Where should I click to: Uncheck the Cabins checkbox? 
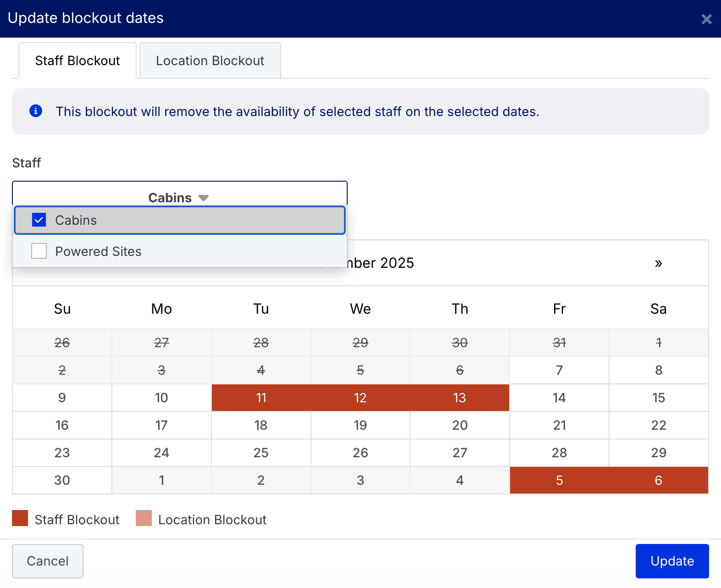39,220
